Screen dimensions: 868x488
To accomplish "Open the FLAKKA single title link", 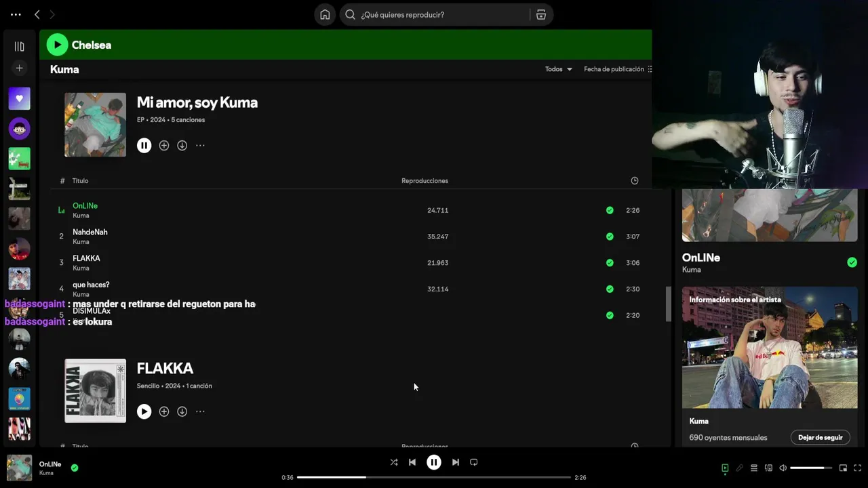I will click(165, 368).
